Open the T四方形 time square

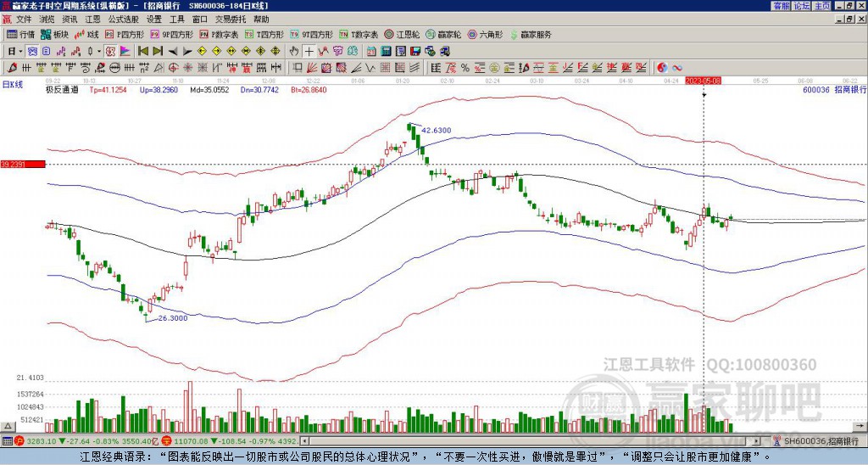264,34
